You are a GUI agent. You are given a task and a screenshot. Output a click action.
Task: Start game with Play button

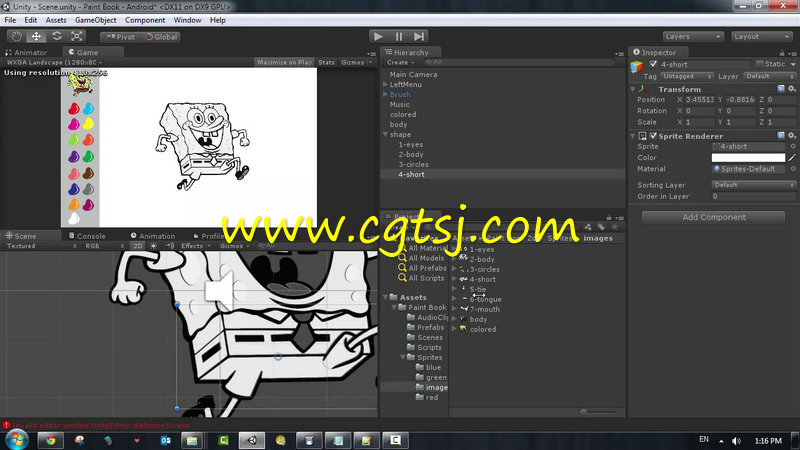pyautogui.click(x=378, y=36)
